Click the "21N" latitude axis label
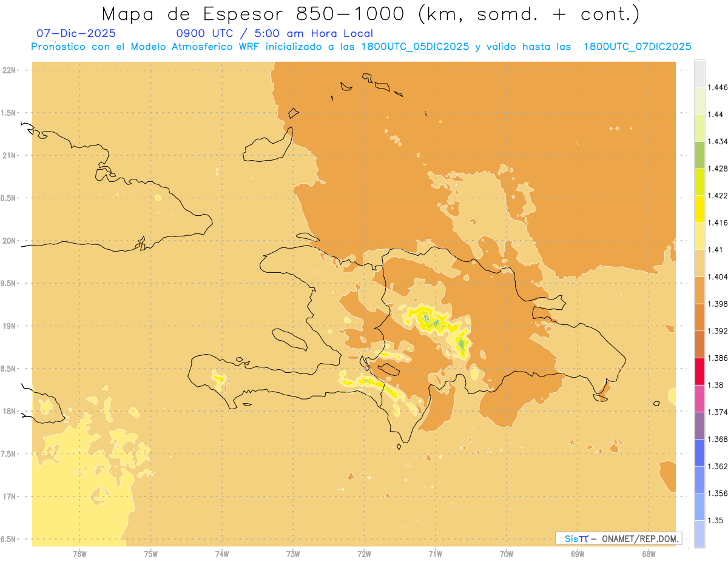 (9, 155)
